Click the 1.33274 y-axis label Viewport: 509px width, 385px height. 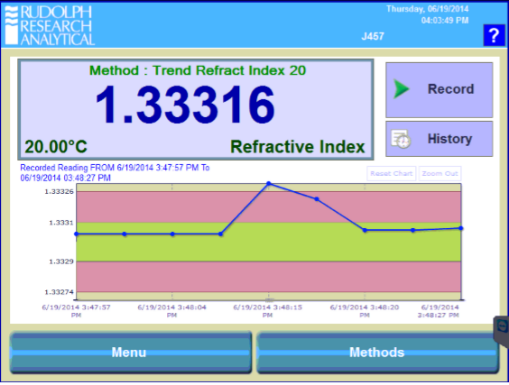[x=59, y=292]
